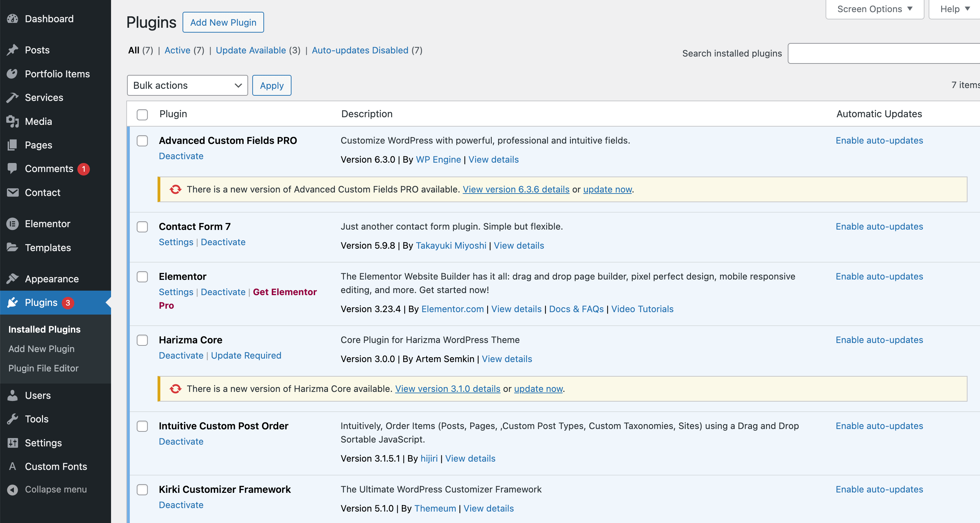Tick the Contact Form 7 checkbox

142,227
